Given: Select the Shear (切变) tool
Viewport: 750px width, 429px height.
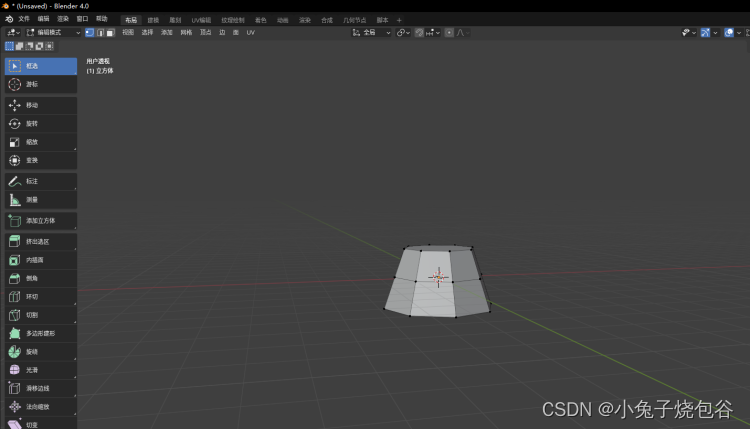Looking at the screenshot, I should click(x=41, y=424).
